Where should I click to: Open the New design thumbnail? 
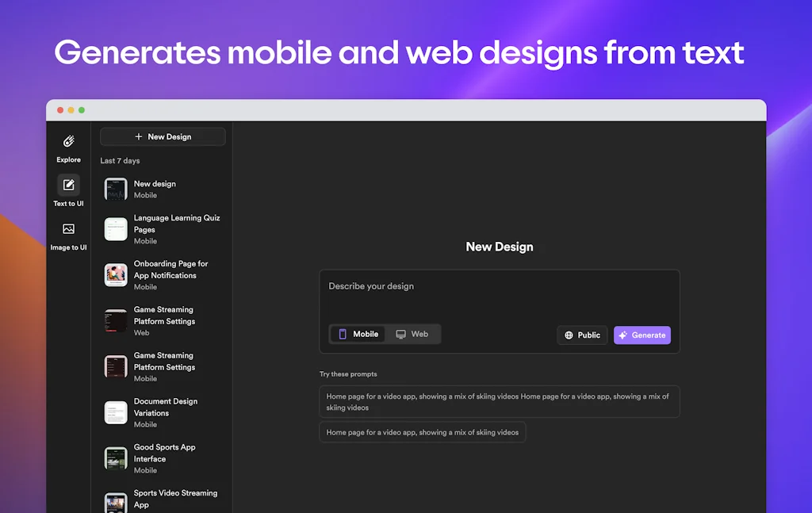[x=116, y=189]
